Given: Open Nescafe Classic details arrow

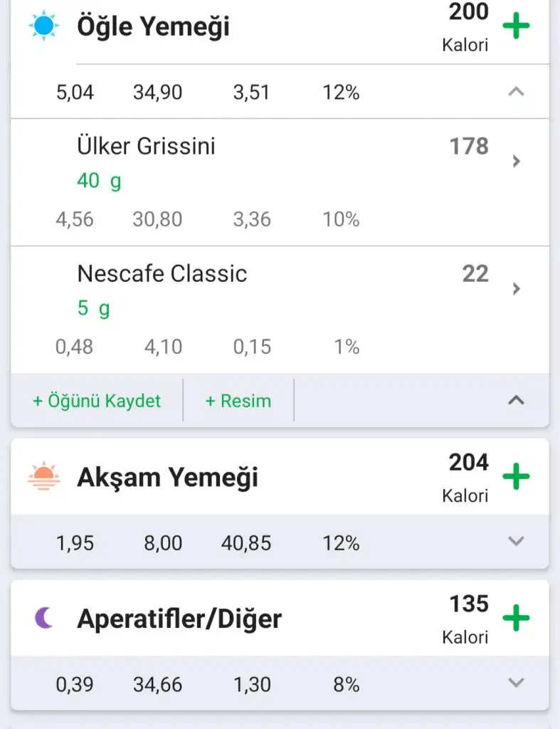Looking at the screenshot, I should click(517, 288).
